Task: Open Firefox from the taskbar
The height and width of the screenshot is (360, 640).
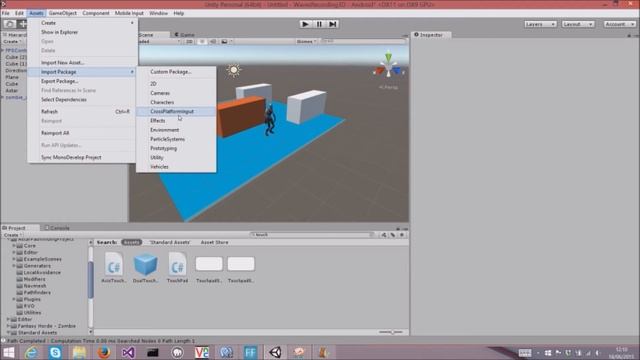Action: (104, 352)
